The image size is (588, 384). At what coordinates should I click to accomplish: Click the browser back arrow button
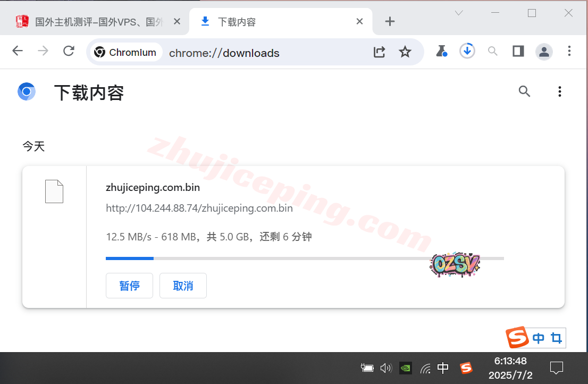(18, 51)
